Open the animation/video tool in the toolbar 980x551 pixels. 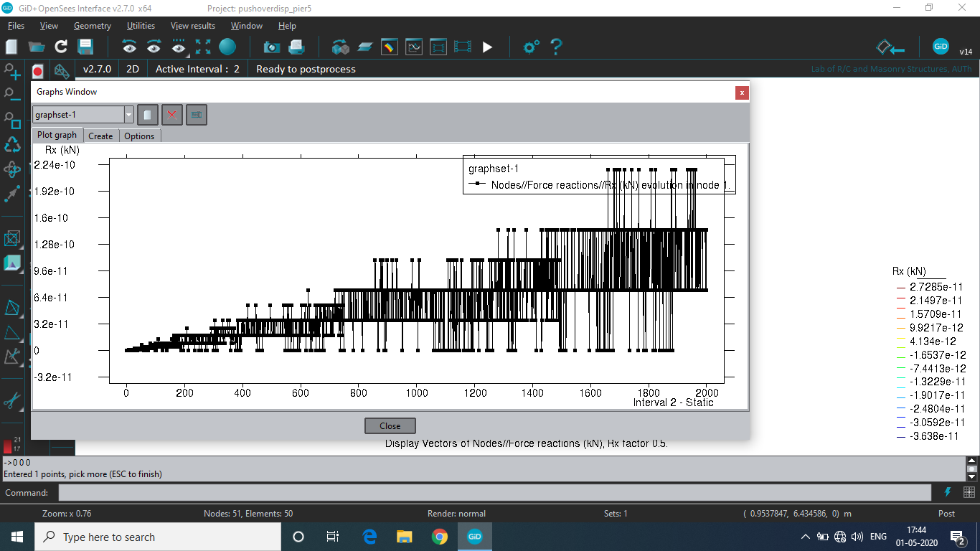coord(462,47)
